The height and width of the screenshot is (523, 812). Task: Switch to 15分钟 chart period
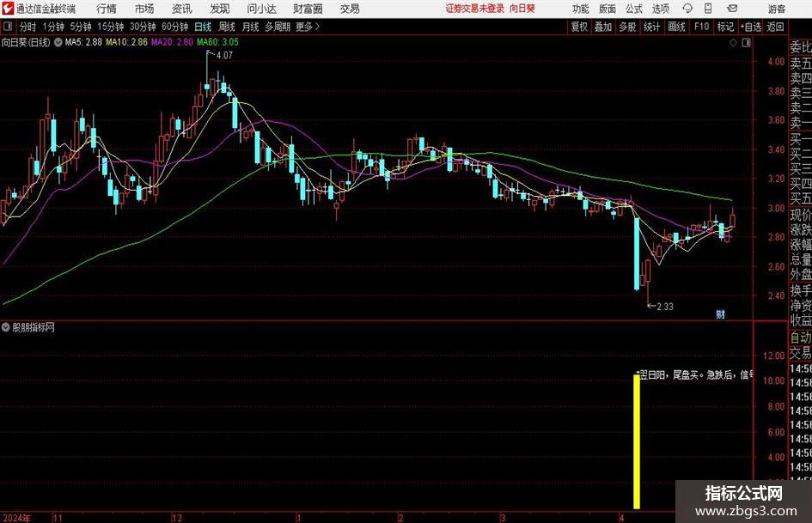coord(110,27)
